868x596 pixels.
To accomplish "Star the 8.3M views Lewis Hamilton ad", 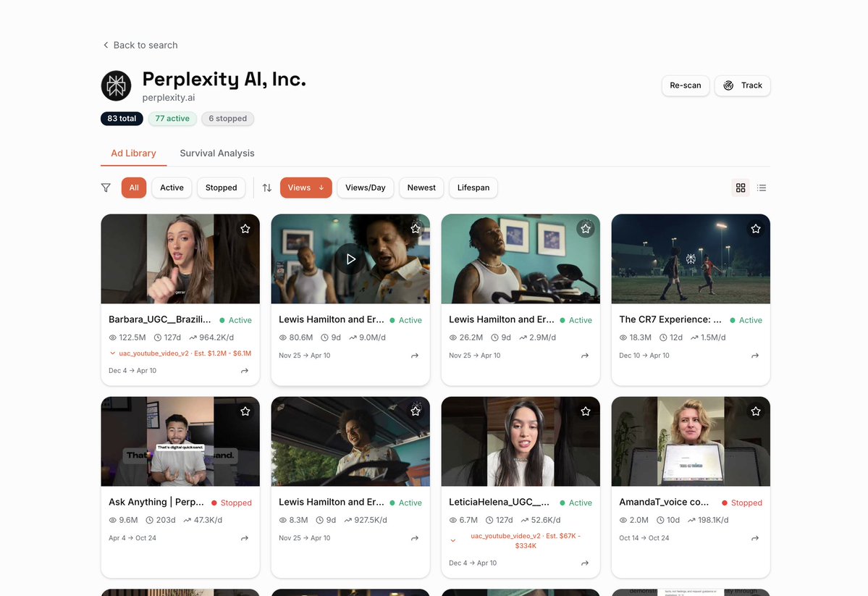I will coord(416,411).
